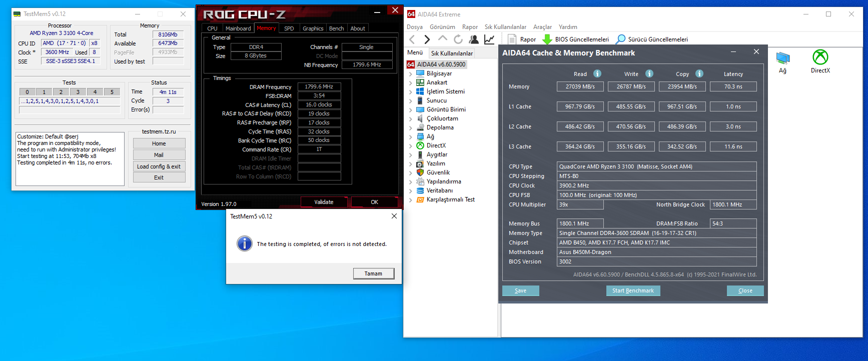The image size is (868, 361).
Task: Expand the Aygıtlar tree node
Action: [x=411, y=154]
